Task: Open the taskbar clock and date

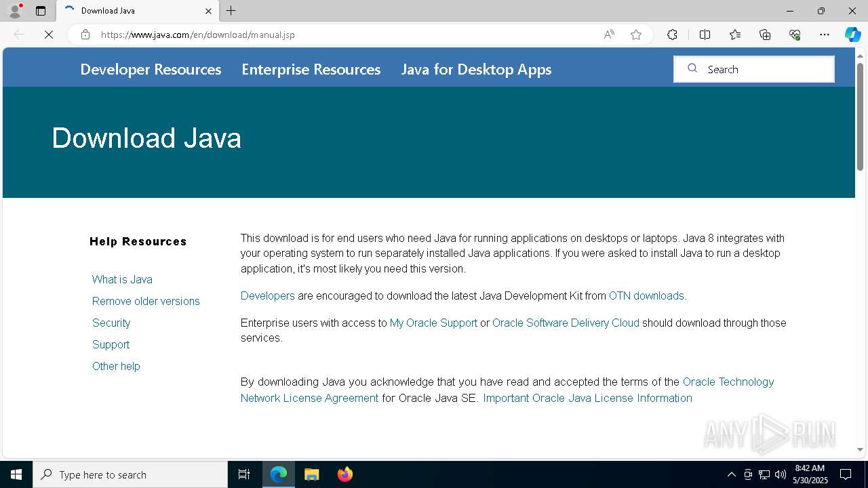Action: pos(810,474)
